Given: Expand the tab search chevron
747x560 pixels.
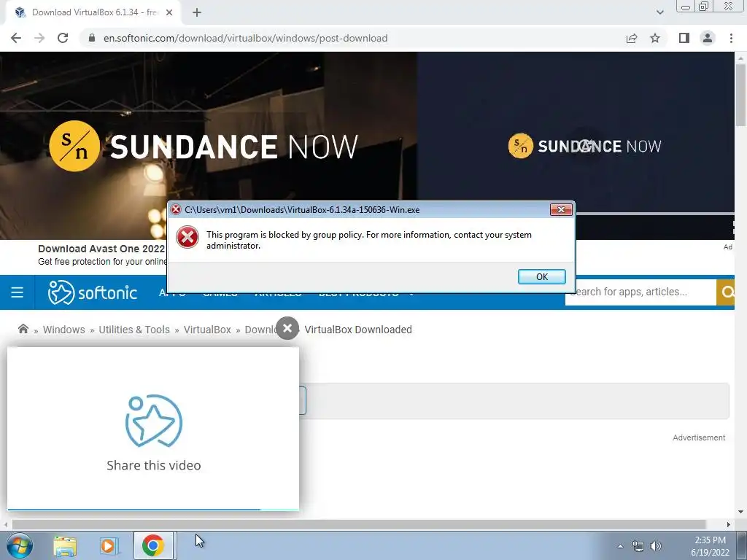Looking at the screenshot, I should (x=659, y=12).
